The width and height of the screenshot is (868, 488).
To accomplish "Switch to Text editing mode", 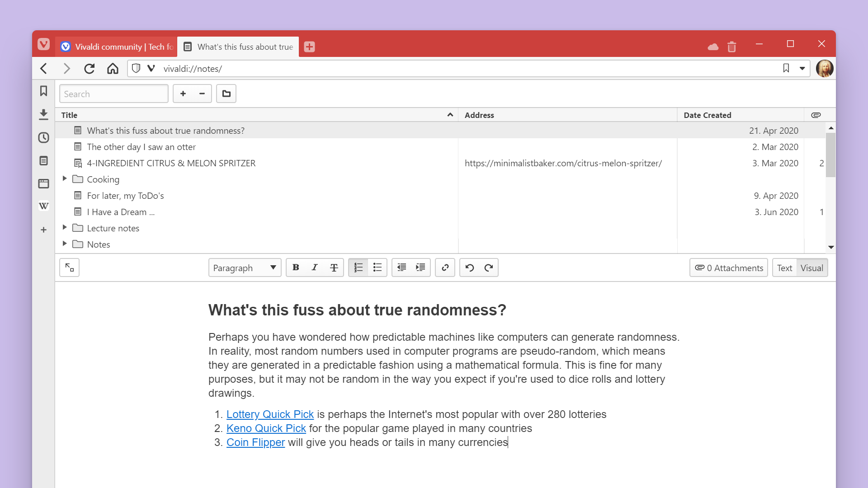I will click(784, 267).
